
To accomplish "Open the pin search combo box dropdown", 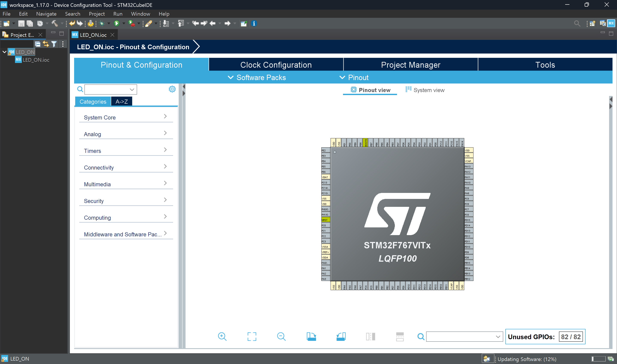I will pos(498,337).
